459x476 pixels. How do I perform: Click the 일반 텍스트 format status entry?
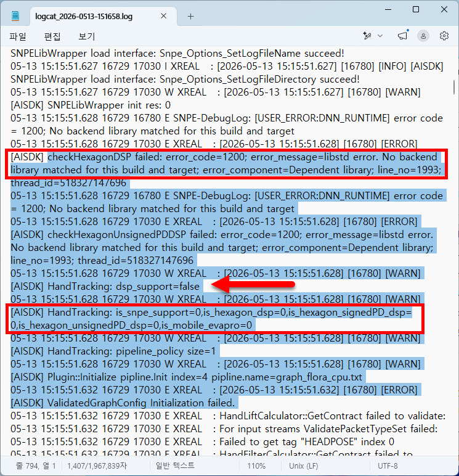(175, 466)
